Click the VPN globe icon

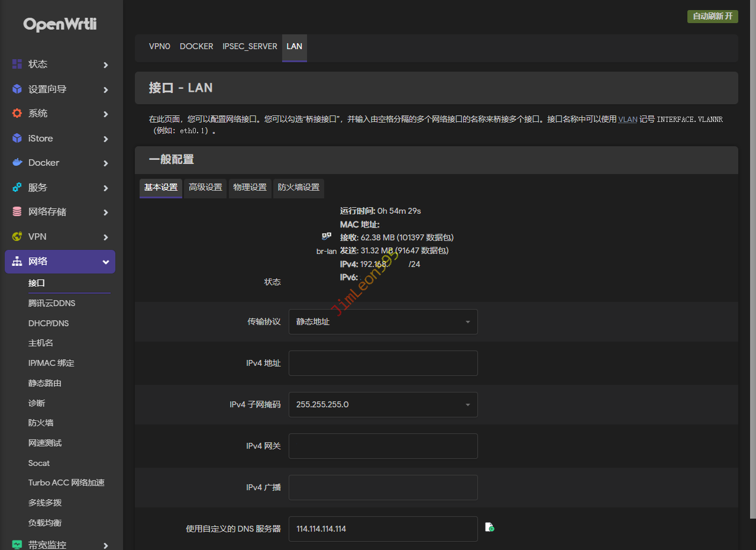[x=17, y=236]
